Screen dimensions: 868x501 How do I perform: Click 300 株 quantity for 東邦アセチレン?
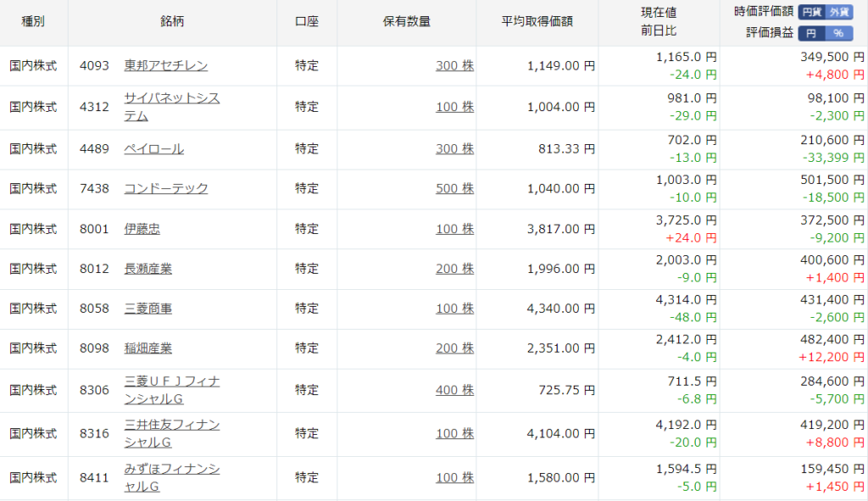(x=455, y=65)
